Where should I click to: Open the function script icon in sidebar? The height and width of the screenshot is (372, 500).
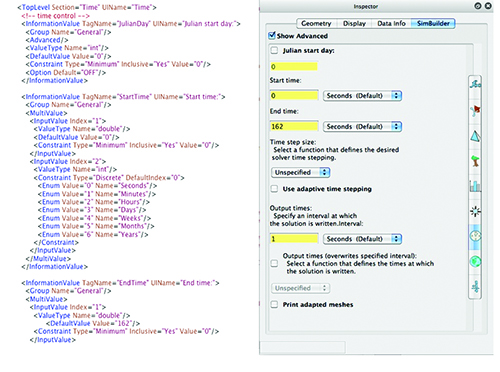[x=475, y=83]
